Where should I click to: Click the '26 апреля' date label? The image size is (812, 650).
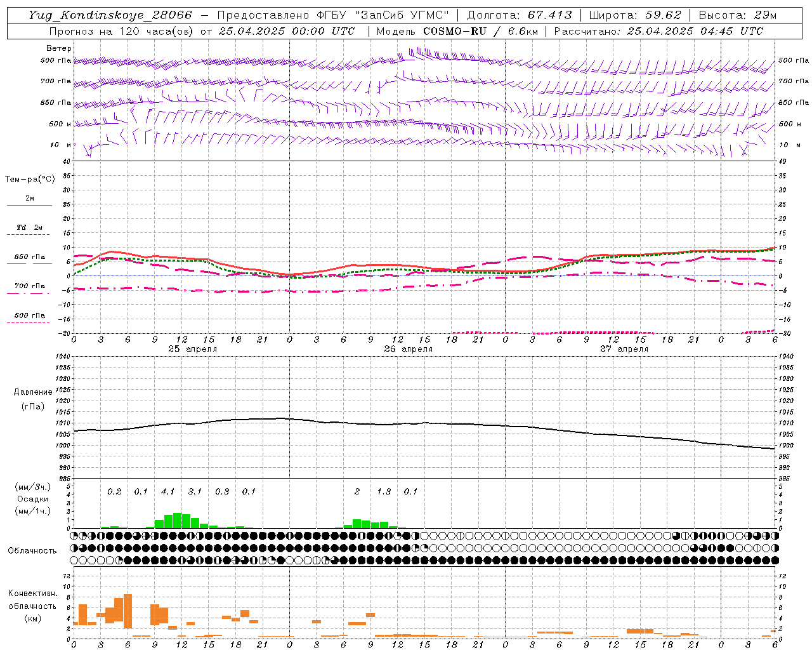click(x=408, y=349)
